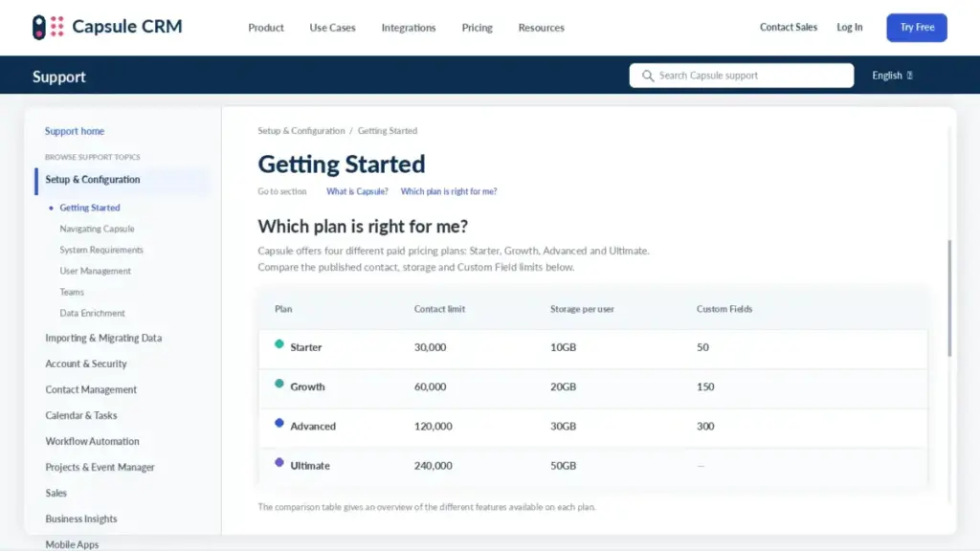Jump to the 'Which plan is right for me?' section link
The width and height of the screenshot is (980, 551).
point(449,191)
